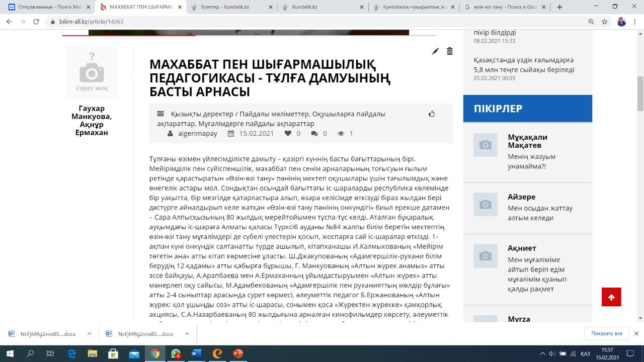Screen dimensions: 644x362
Task: Expand options for second downloaded docx file
Action: click(x=187, y=333)
